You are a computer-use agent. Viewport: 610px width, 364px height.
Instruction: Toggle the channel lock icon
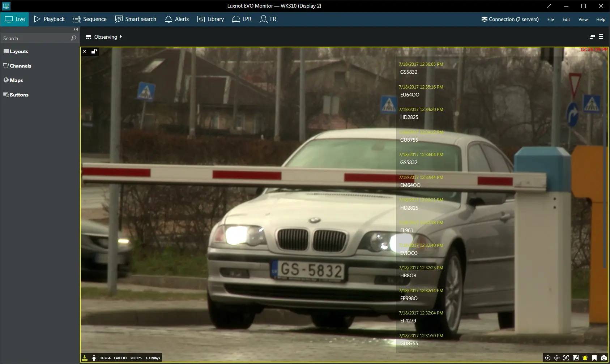(94, 52)
